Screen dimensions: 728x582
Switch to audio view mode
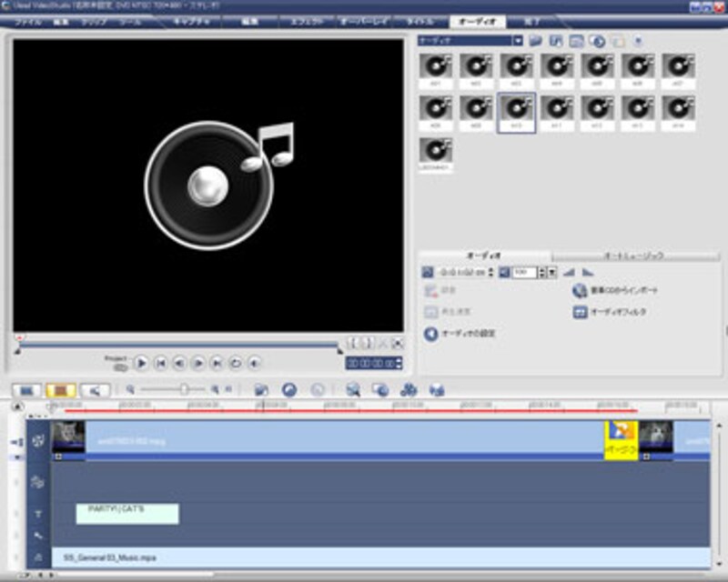95,390
